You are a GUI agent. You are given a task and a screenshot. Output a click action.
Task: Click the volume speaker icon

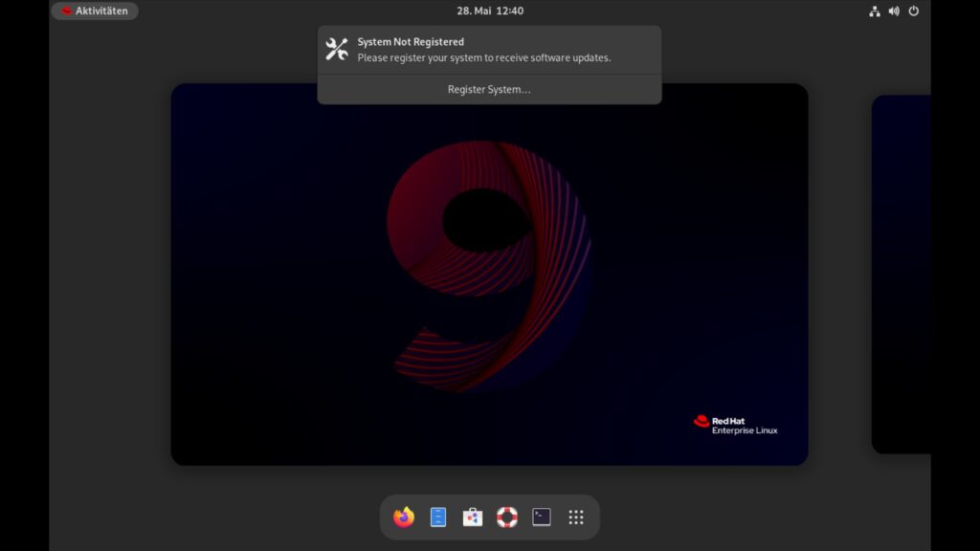tap(894, 11)
